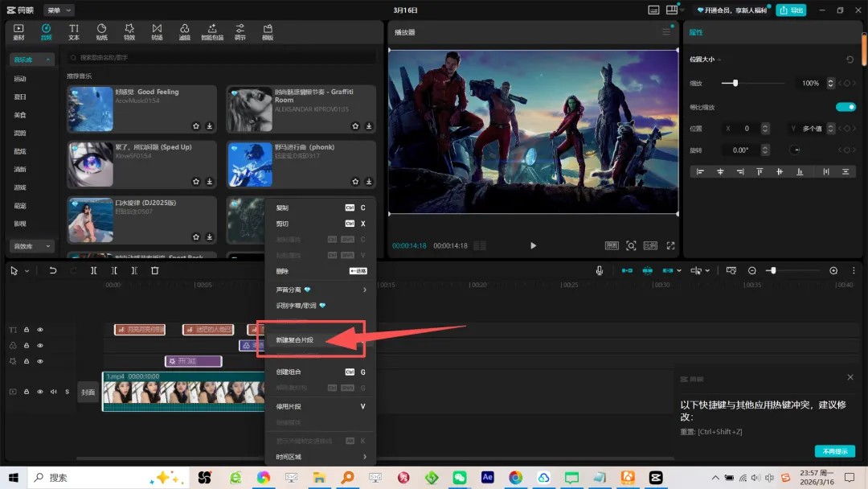Click 开通会员 membership link
The height and width of the screenshot is (489, 868).
click(x=731, y=10)
